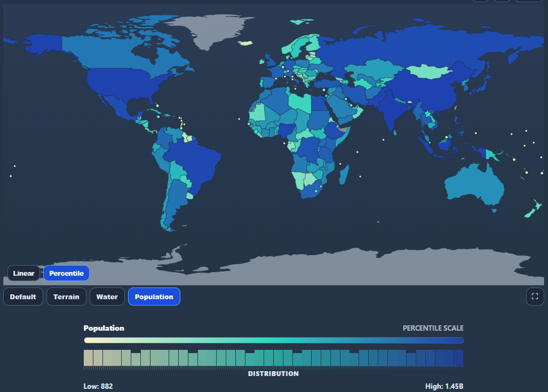The width and height of the screenshot is (548, 392).
Task: Click Libya on the map
Action: (300, 102)
